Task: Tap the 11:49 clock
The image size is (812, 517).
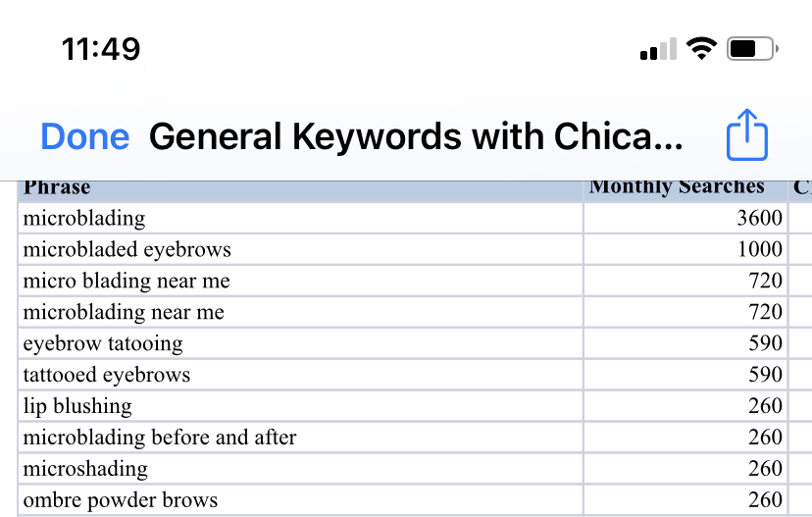Action: click(101, 49)
